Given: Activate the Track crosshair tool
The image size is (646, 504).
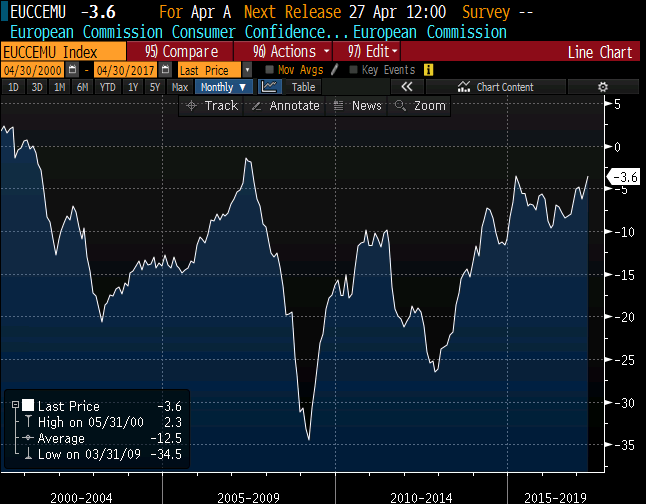Looking at the screenshot, I should pyautogui.click(x=212, y=105).
